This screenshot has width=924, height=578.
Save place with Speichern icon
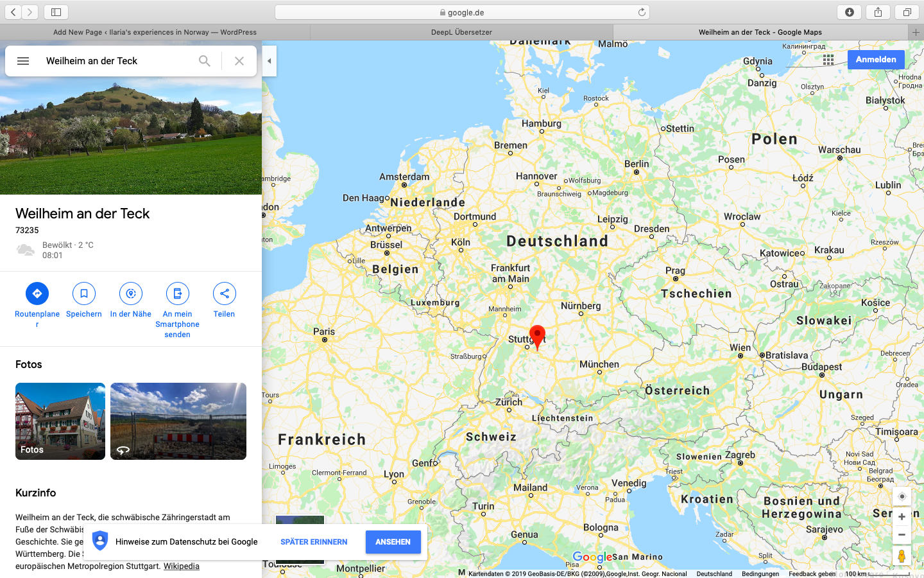pyautogui.click(x=84, y=293)
